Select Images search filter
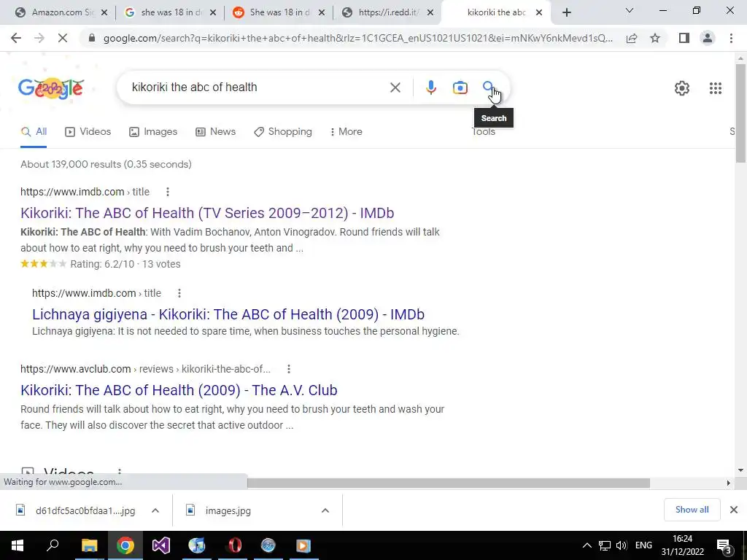The height and width of the screenshot is (560, 747). tap(153, 132)
